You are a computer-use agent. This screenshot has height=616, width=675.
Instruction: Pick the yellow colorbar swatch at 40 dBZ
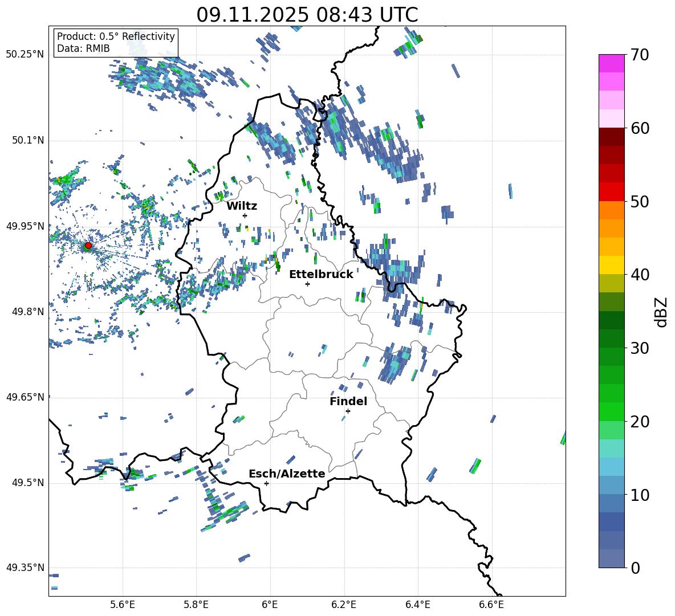pyautogui.click(x=612, y=265)
